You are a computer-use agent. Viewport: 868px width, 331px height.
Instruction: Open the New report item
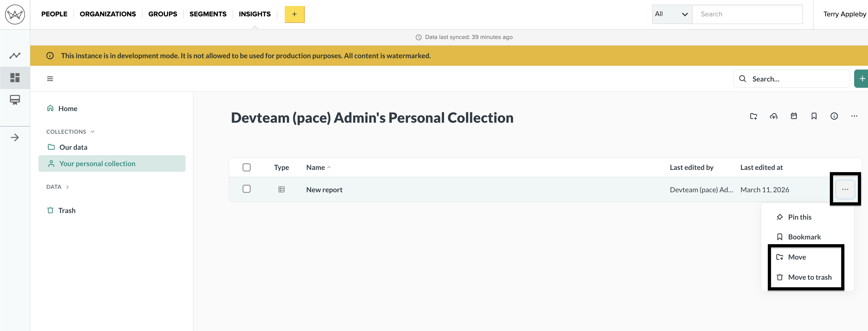tap(324, 190)
